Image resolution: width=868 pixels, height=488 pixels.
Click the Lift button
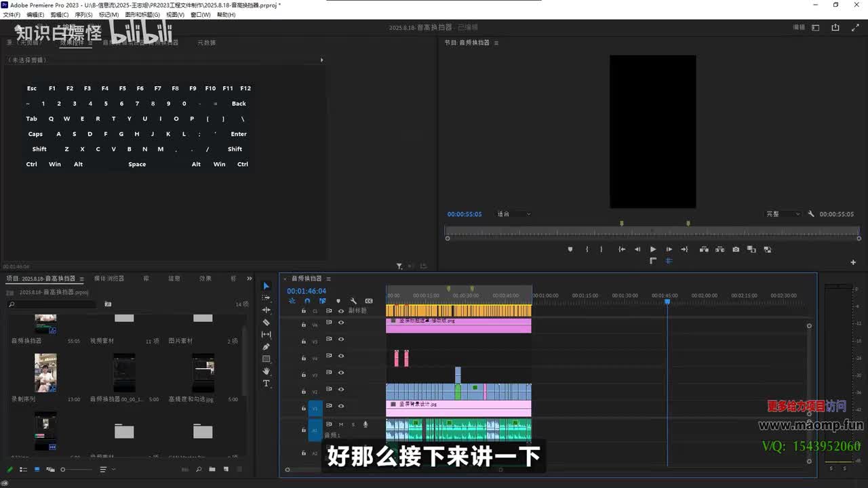click(704, 249)
